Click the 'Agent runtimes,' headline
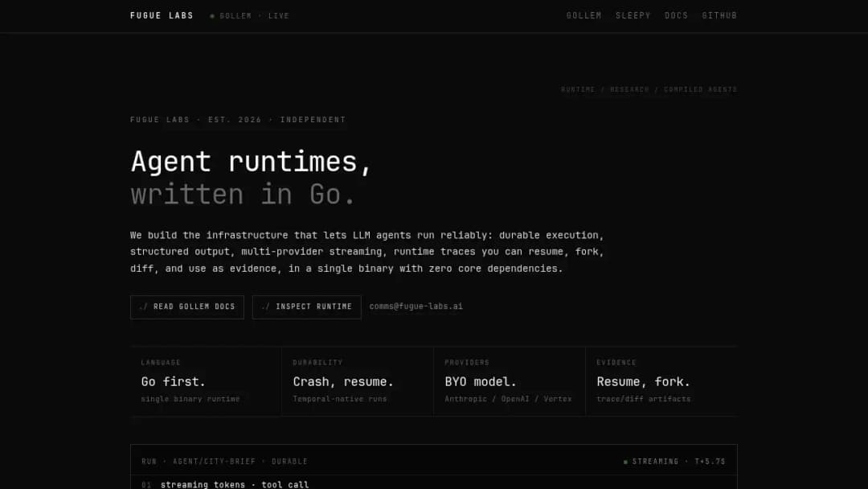This screenshot has height=489, width=868. [x=251, y=162]
